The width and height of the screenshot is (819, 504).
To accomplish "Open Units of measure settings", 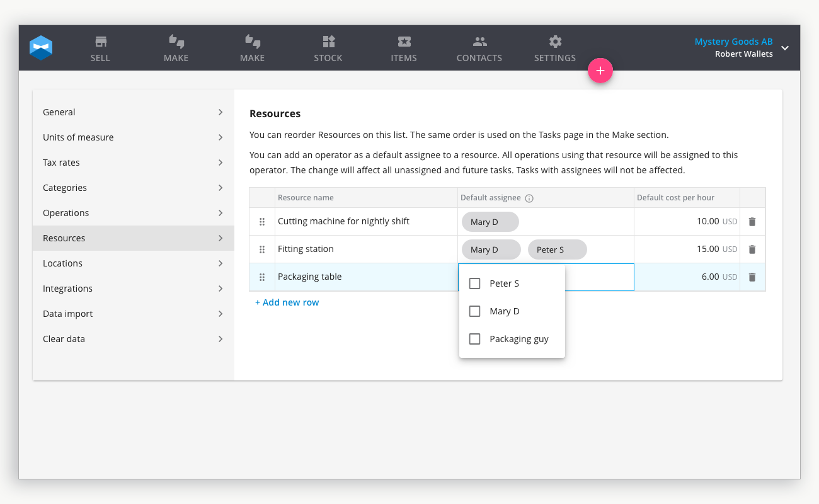I will [134, 137].
